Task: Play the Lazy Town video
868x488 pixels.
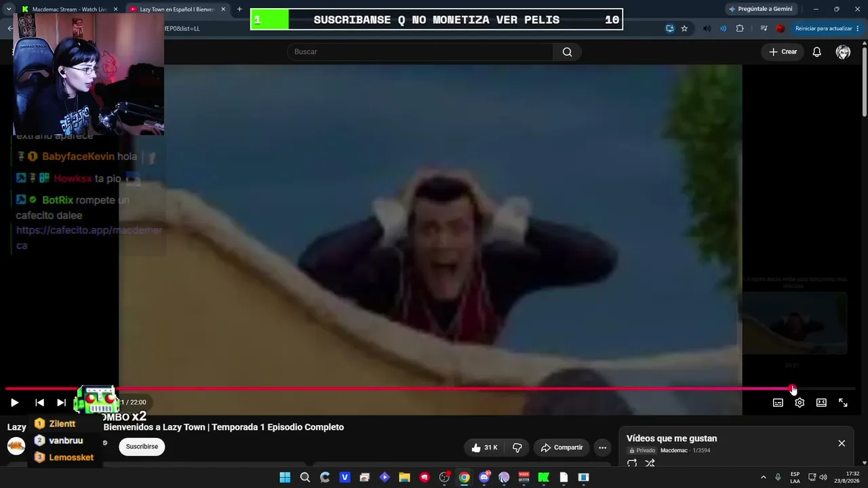Action: [x=14, y=403]
